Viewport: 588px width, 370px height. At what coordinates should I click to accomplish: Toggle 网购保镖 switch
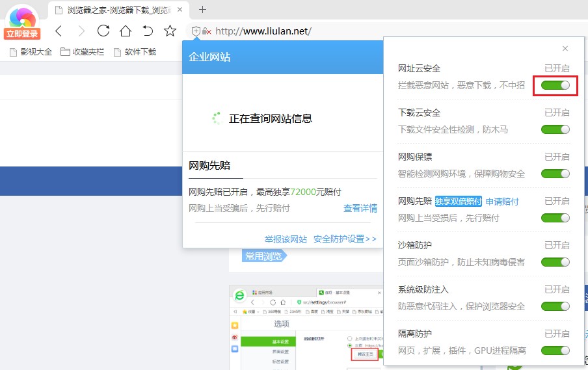[x=555, y=174]
